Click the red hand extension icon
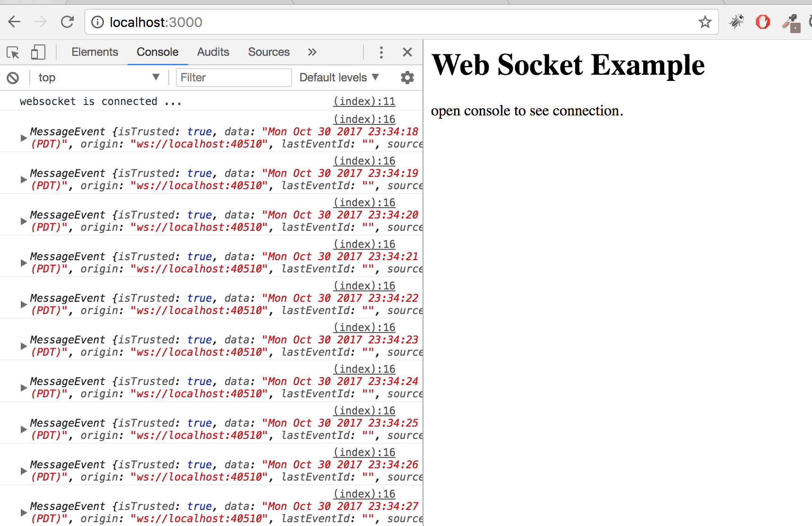This screenshot has height=526, width=812. click(762, 22)
